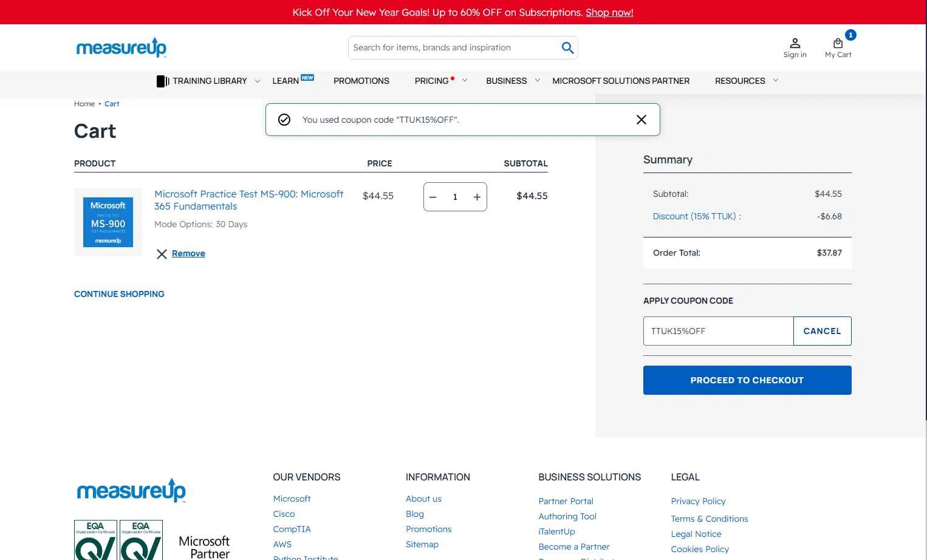Open Authoring Tool footer link
This screenshot has height=560, width=927.
click(x=567, y=516)
